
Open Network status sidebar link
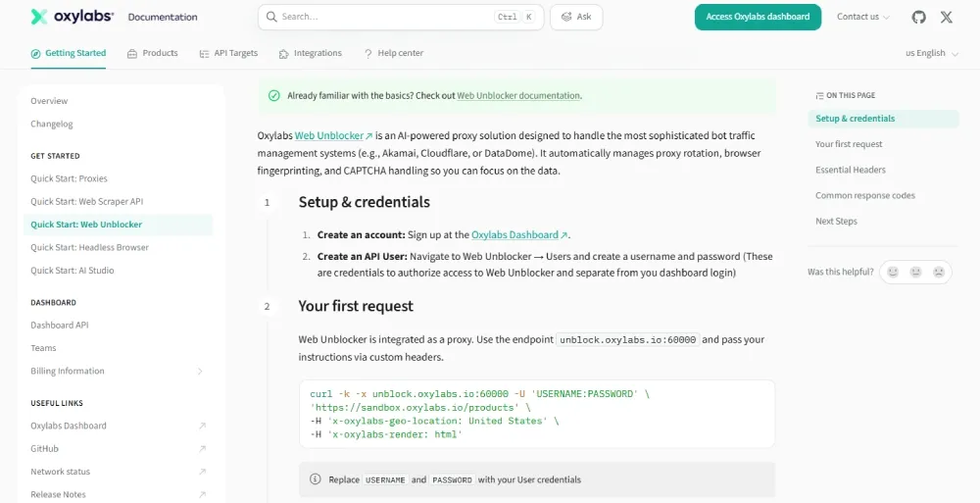pyautogui.click(x=61, y=472)
